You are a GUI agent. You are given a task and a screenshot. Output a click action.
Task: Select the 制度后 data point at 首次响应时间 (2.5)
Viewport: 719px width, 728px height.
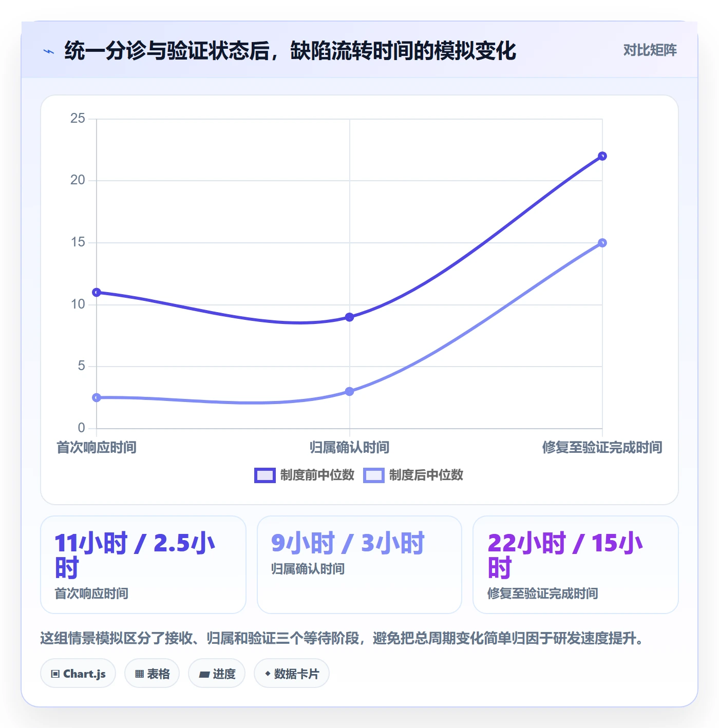click(x=97, y=398)
